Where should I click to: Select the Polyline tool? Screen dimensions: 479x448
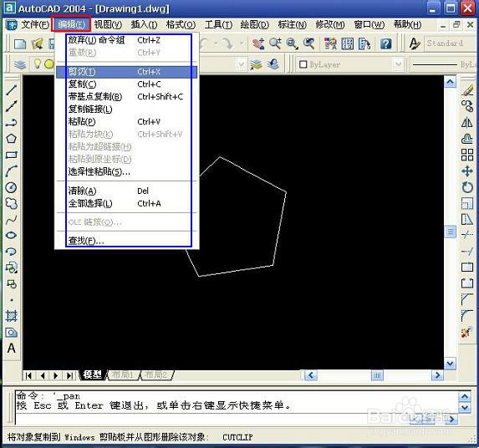(12, 123)
